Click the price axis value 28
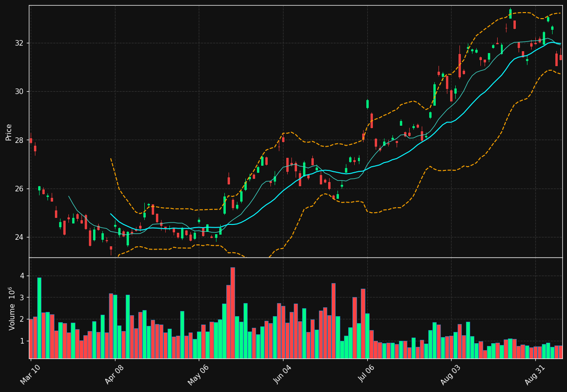The width and height of the screenshot is (567, 392). (x=19, y=140)
